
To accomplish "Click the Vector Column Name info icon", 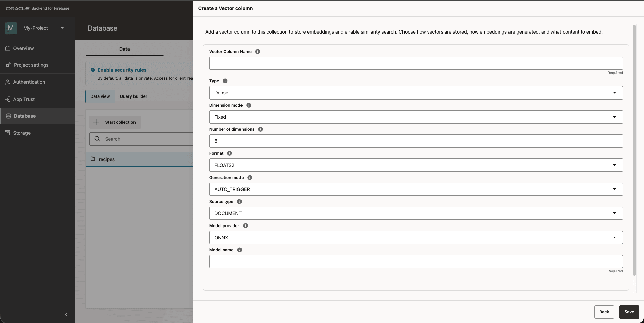I will [258, 52].
